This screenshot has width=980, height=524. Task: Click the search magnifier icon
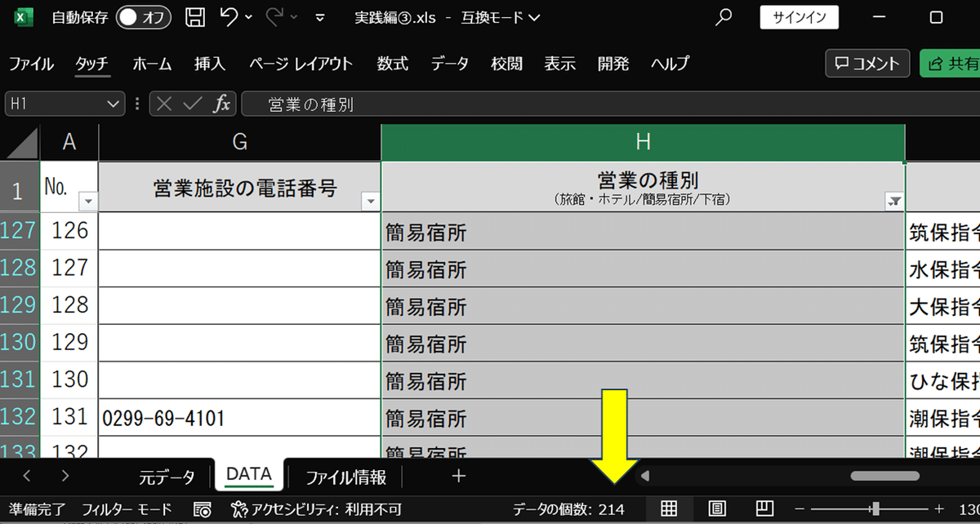[723, 17]
